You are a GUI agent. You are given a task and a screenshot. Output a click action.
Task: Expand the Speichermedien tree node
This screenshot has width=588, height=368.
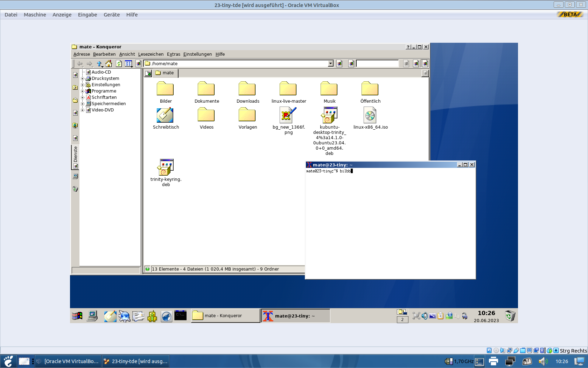pyautogui.click(x=83, y=104)
